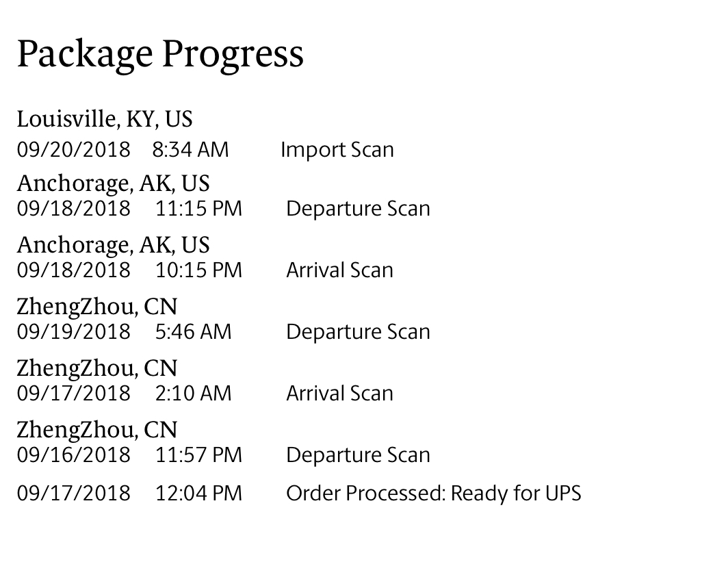
Task: Click Anchorage location above the 10:15 PM entry
Action: [113, 246]
